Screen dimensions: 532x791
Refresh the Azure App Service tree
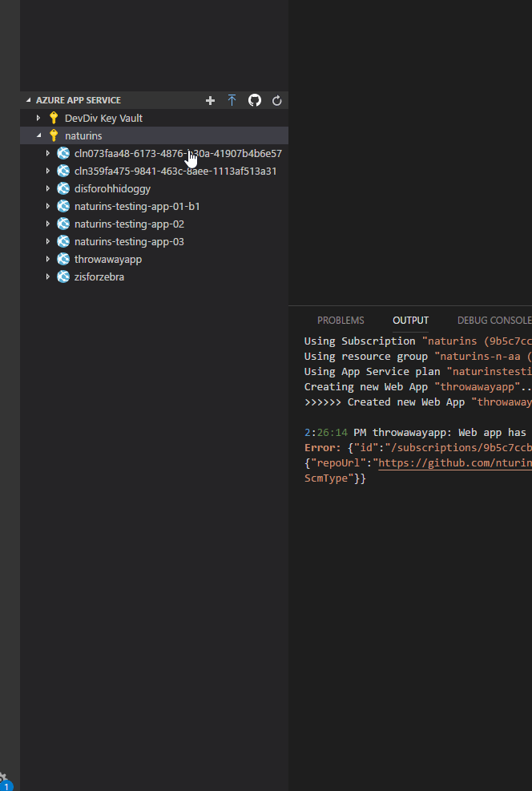point(276,100)
